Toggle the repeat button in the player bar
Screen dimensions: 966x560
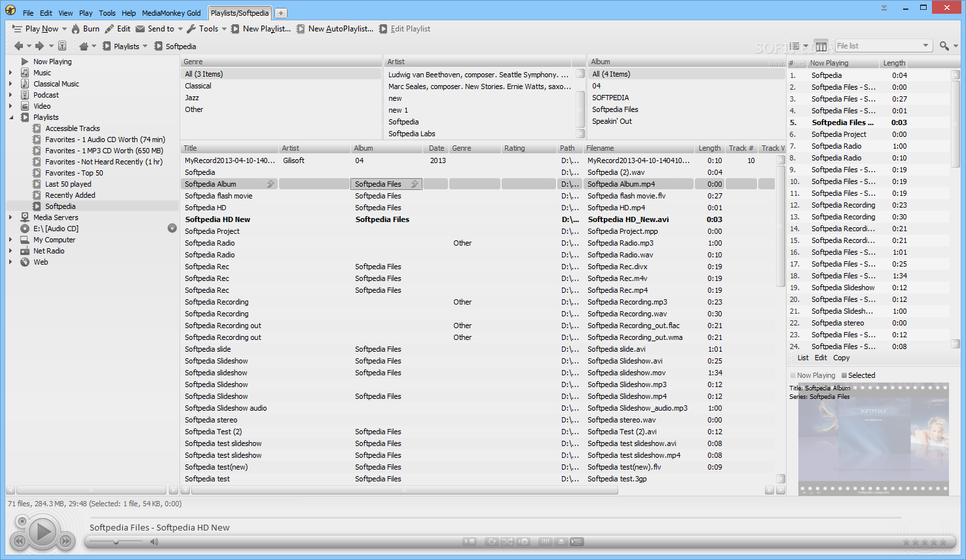tap(492, 542)
